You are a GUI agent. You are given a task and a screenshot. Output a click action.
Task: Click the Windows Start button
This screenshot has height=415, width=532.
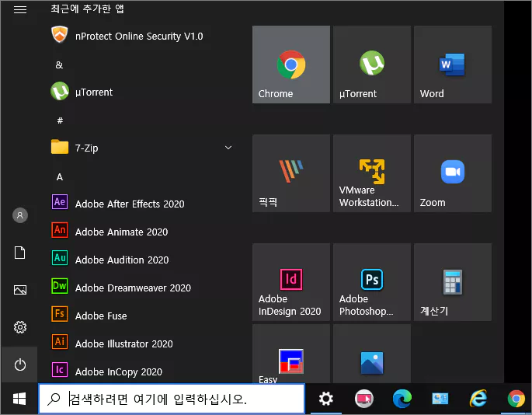19,399
